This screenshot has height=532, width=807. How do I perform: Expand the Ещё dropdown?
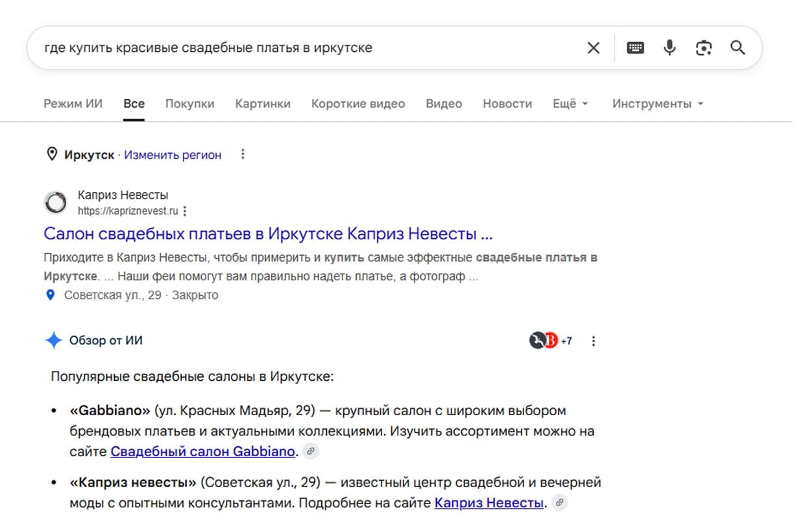click(x=570, y=104)
